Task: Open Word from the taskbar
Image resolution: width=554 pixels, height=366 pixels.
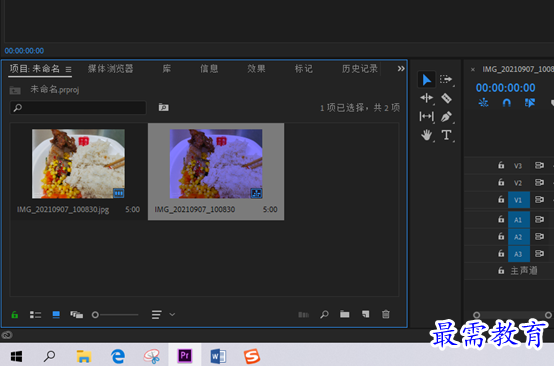Action: coord(218,356)
